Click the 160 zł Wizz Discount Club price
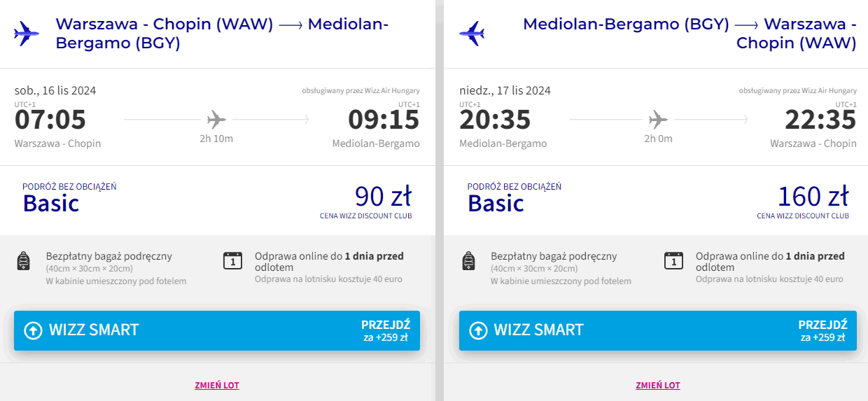 pyautogui.click(x=813, y=196)
